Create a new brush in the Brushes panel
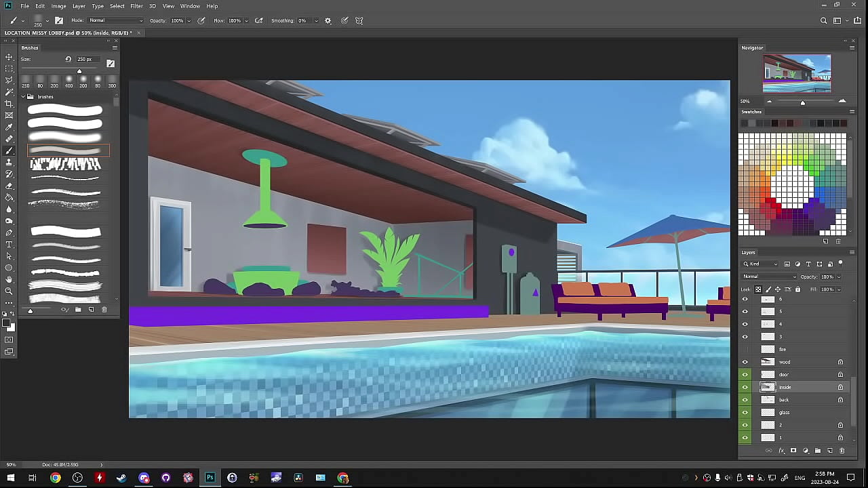 (x=91, y=310)
